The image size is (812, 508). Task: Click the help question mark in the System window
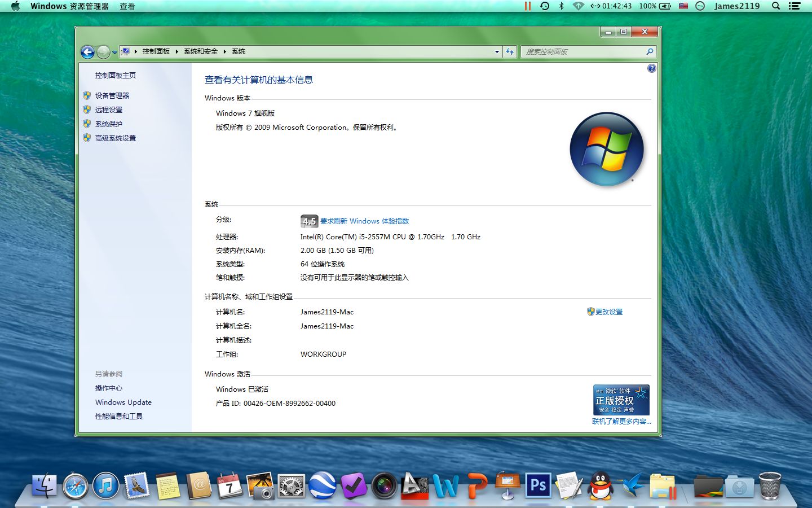(x=651, y=68)
